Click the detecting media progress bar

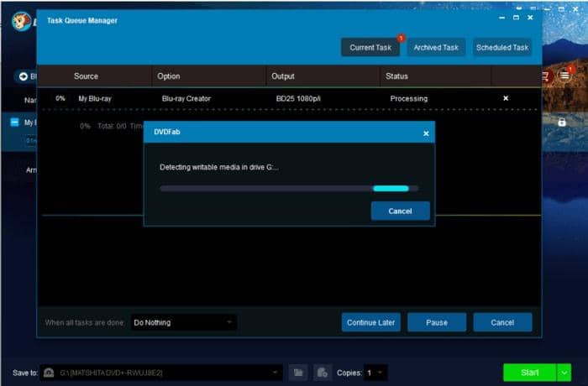(289, 189)
